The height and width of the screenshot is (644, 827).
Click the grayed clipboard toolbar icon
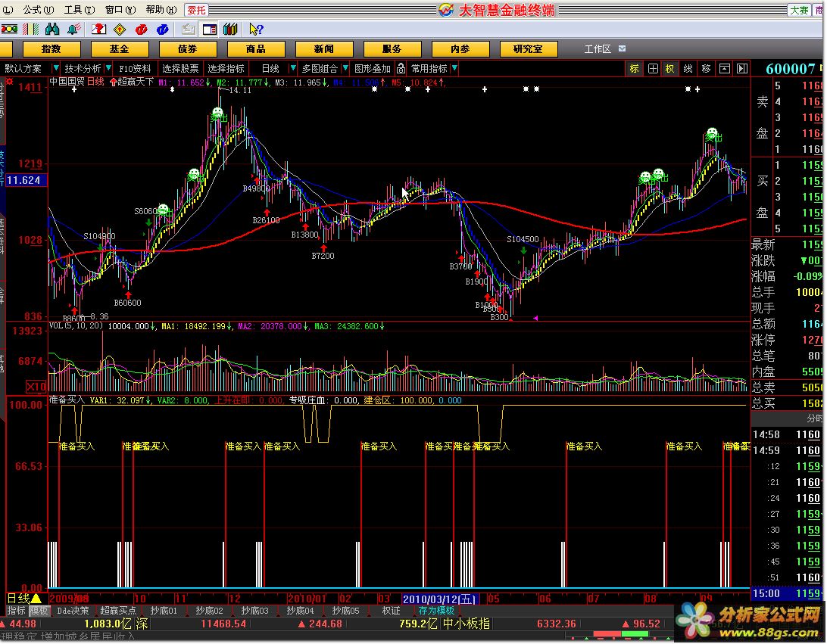click(189, 30)
